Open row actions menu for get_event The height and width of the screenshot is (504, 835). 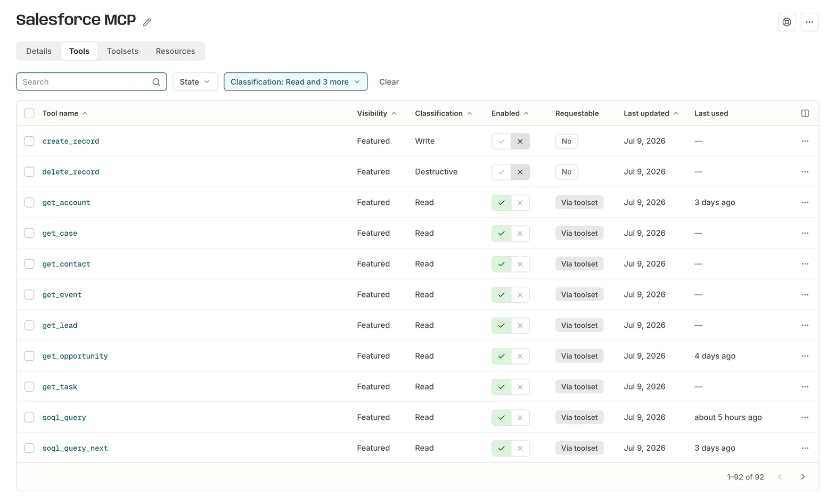point(805,295)
